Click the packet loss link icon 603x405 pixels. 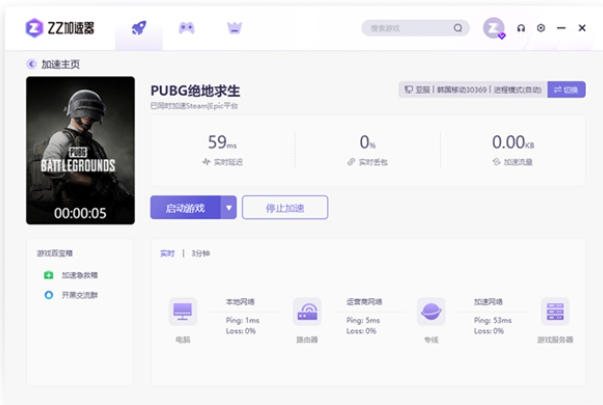[351, 162]
